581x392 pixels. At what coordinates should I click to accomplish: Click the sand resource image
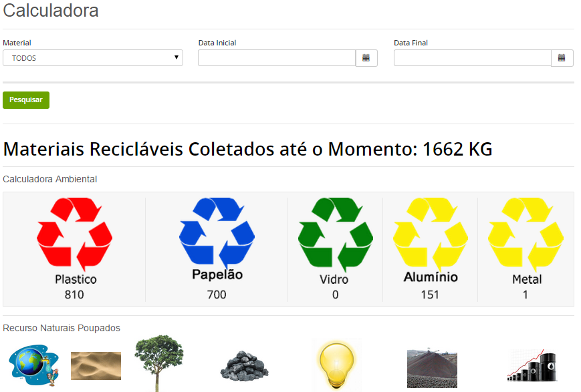point(96,366)
